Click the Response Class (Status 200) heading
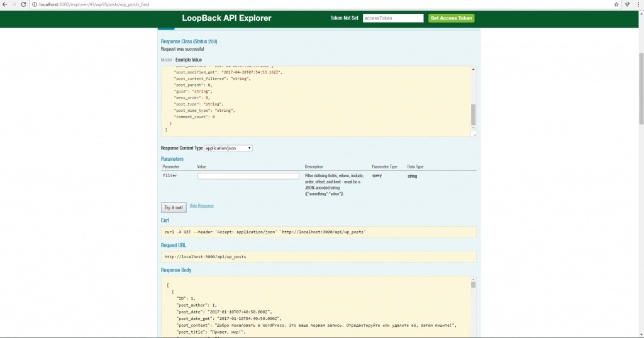This screenshot has height=338, width=644. pos(189,41)
